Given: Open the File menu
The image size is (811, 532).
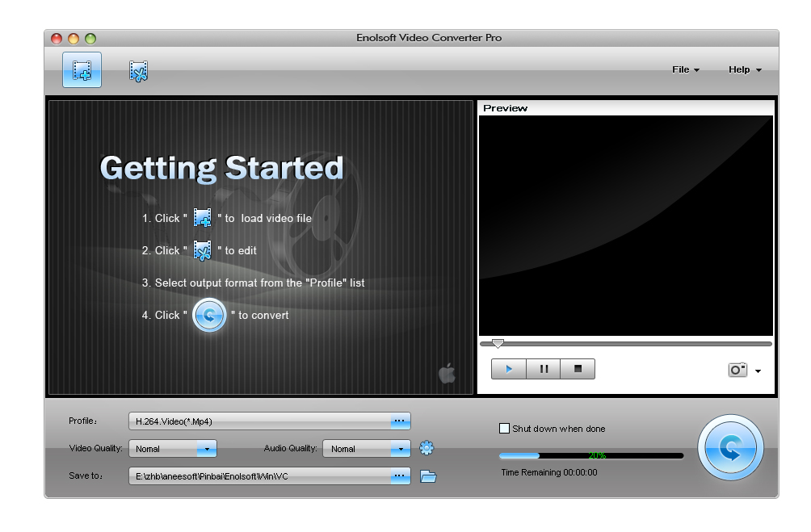Looking at the screenshot, I should click(685, 69).
